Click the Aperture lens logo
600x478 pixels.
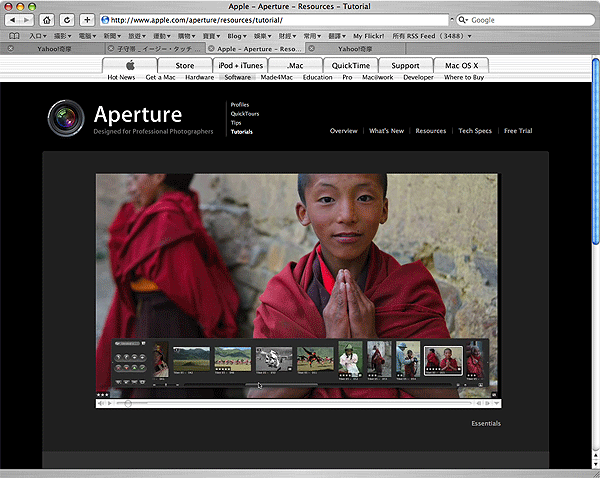pos(66,117)
